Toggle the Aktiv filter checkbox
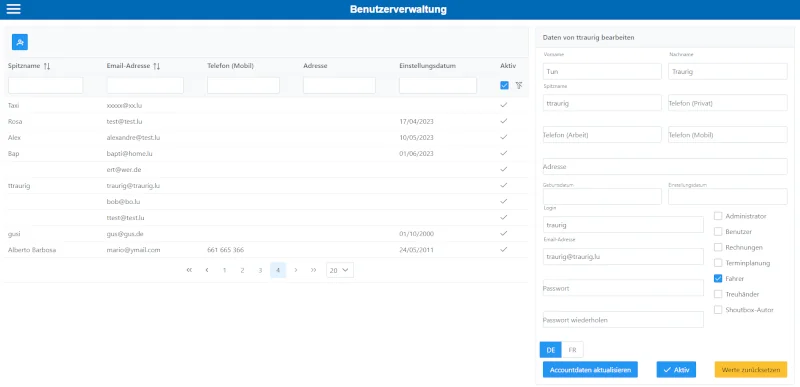The height and width of the screenshot is (387, 800). (505, 85)
